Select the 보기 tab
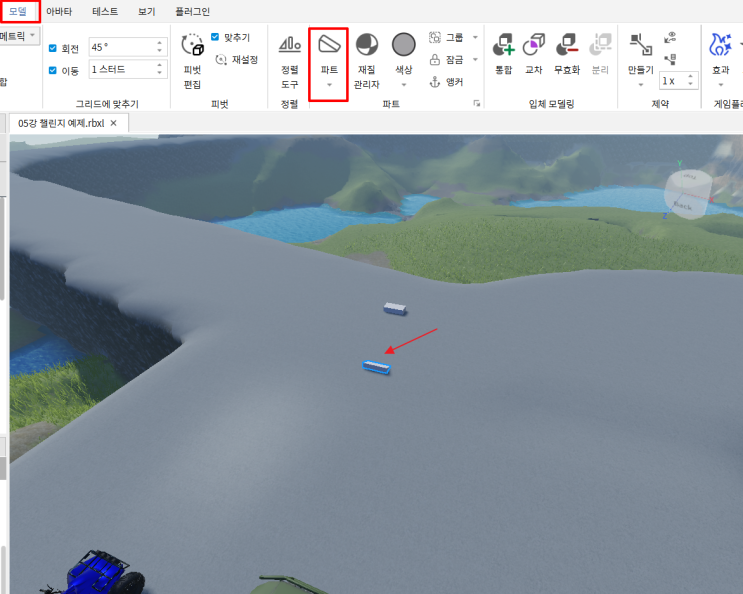This screenshot has height=594, width=743. [x=146, y=11]
